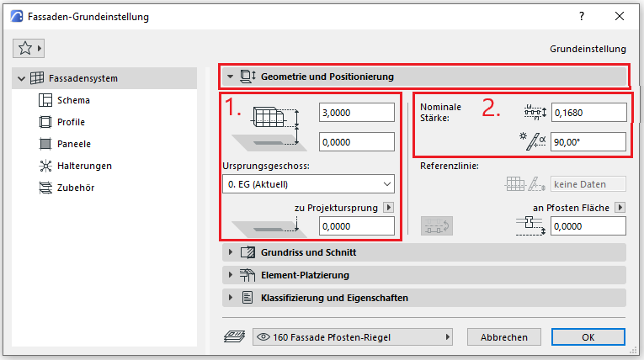644x360 pixels.
Task: Expand the Element-Platzierung panel
Action: (231, 275)
